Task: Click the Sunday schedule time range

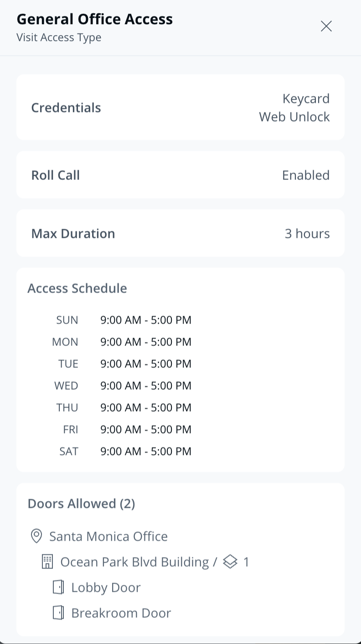Action: [146, 320]
